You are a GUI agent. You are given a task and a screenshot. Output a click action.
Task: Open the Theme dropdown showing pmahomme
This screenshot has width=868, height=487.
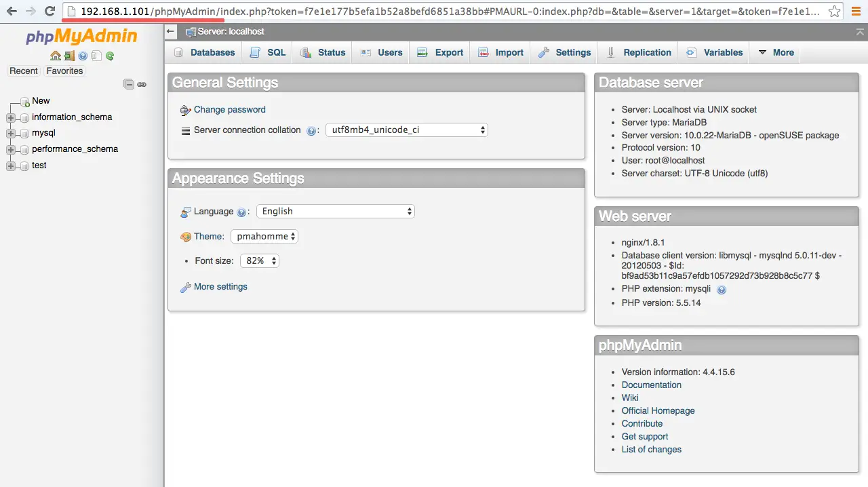point(264,236)
